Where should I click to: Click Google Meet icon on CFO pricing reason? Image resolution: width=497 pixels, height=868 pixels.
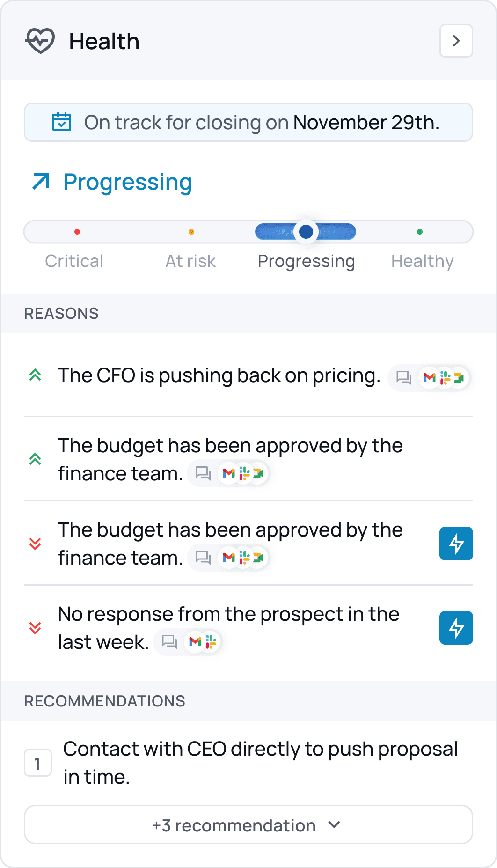coord(459,377)
